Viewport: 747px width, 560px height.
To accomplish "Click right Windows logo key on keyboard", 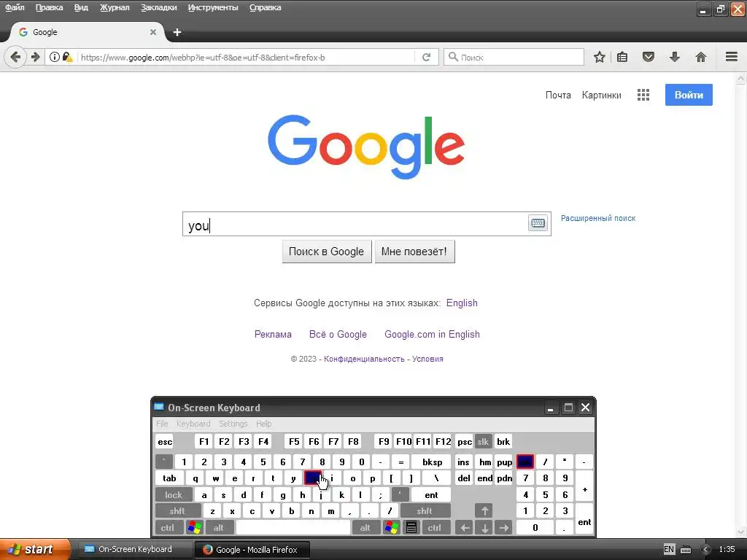I will coord(391,528).
